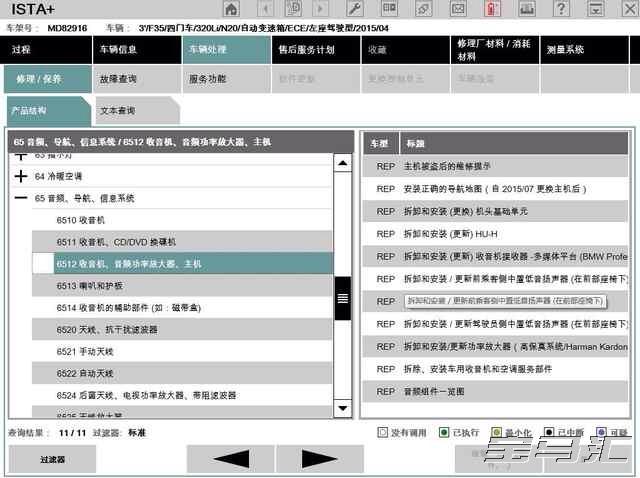Screen dimensions: 640x478
Task: Expand the 64 冷暖空调 tree node
Action: 21,176
